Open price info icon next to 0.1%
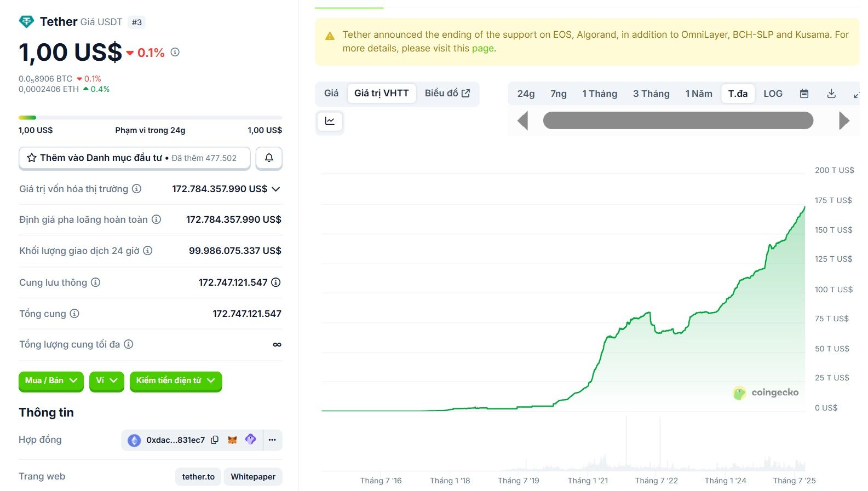This screenshot has height=491, width=868. (175, 52)
